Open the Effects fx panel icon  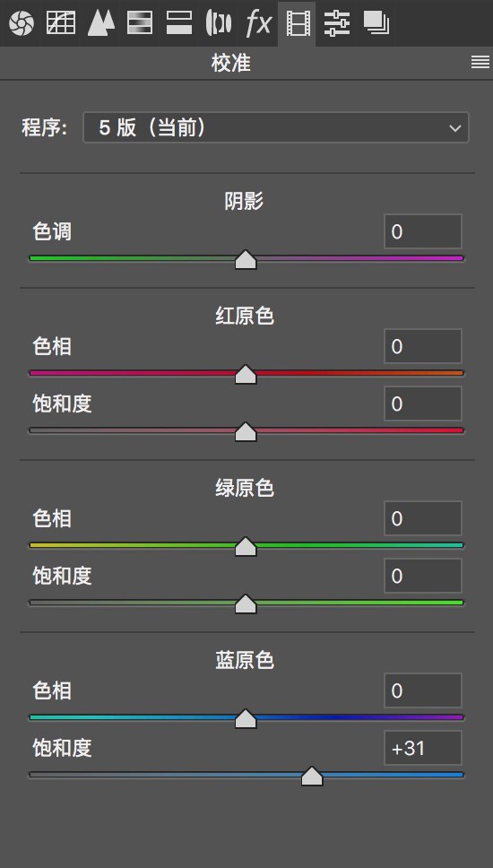(258, 23)
